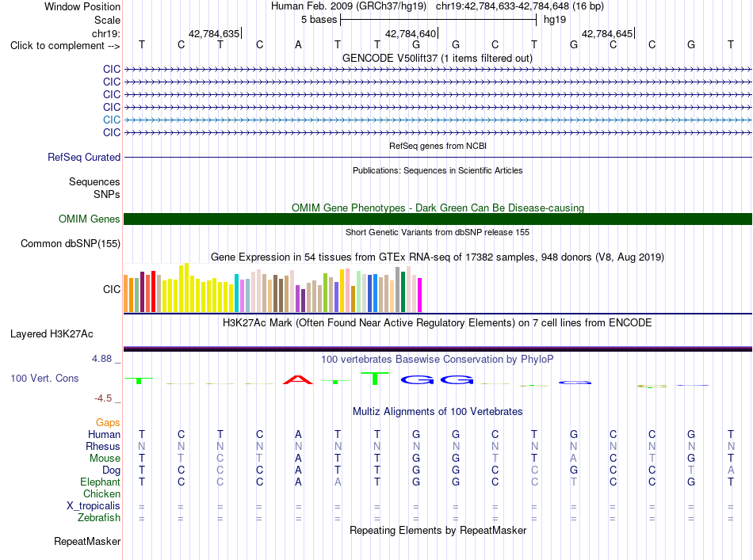Click the 100 Vert. Cons label
Viewport: 753px width, 560px height.
coord(44,378)
